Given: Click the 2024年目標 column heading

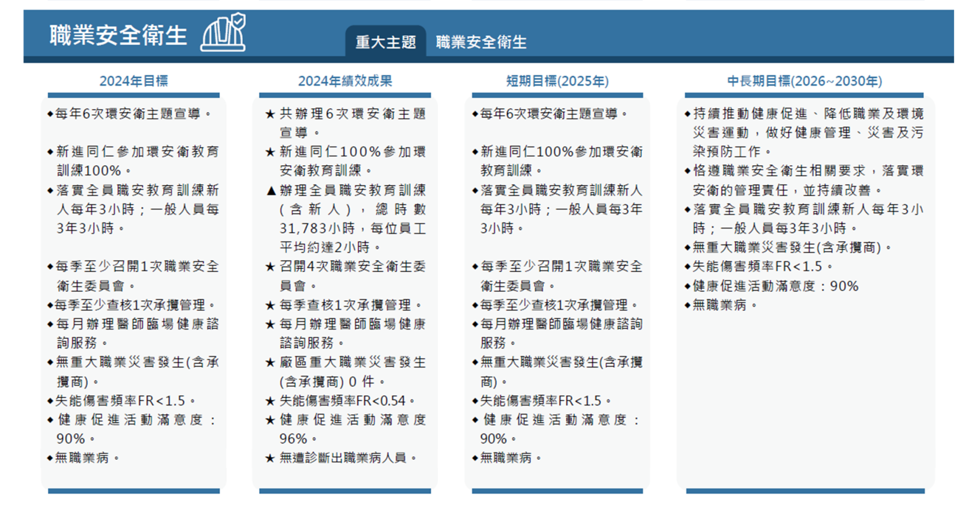Looking at the screenshot, I should point(133,81).
